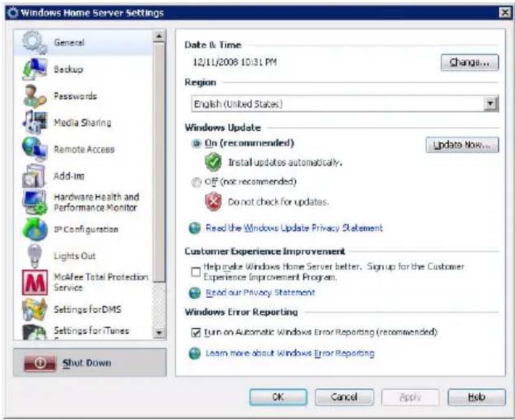Image resolution: width=515 pixels, height=420 pixels.
Task: Open McAfee Total Protection Service settings
Action: [x=83, y=283]
